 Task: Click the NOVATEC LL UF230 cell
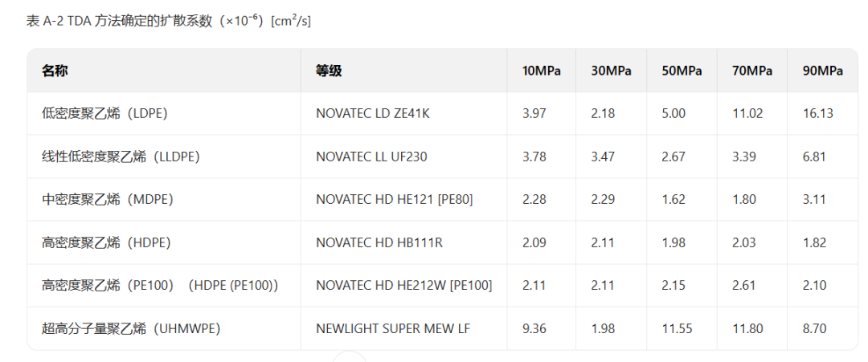(371, 157)
